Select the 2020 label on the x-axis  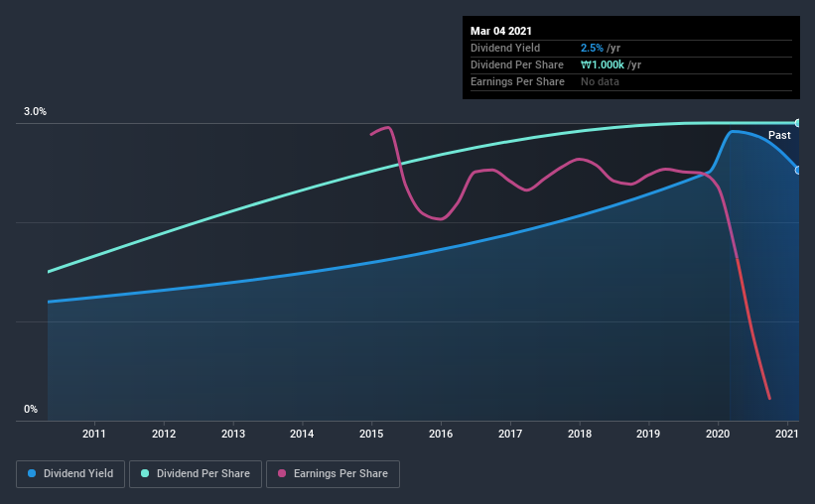point(718,434)
